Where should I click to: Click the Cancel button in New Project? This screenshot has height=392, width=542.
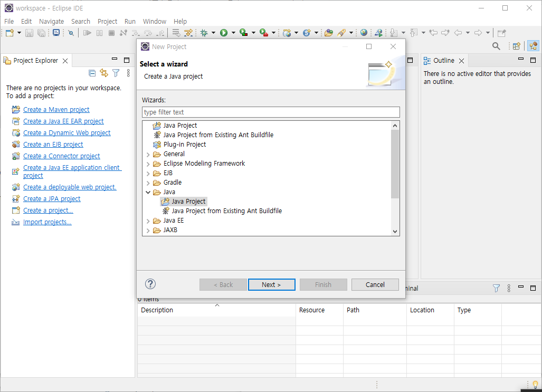(x=375, y=285)
